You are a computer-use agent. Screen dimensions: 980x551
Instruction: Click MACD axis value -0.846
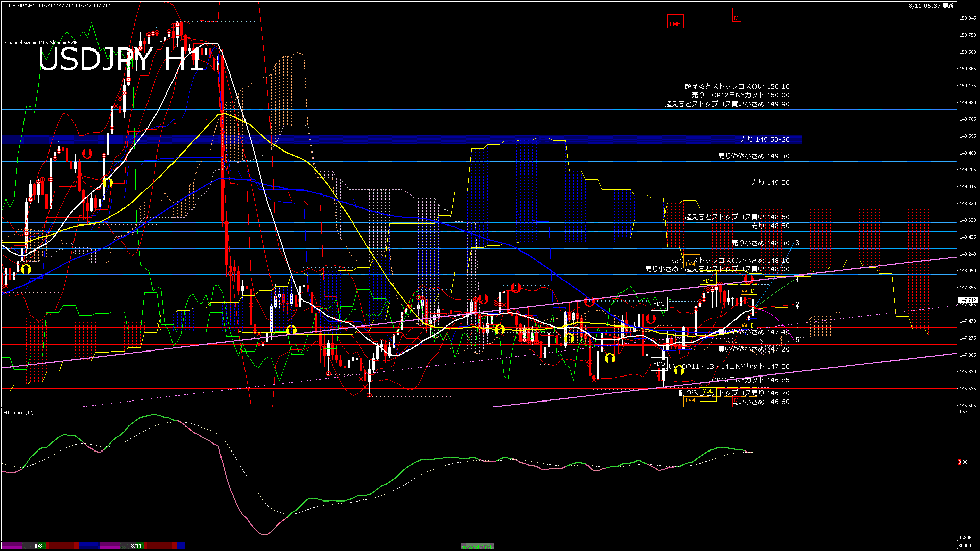(x=965, y=538)
